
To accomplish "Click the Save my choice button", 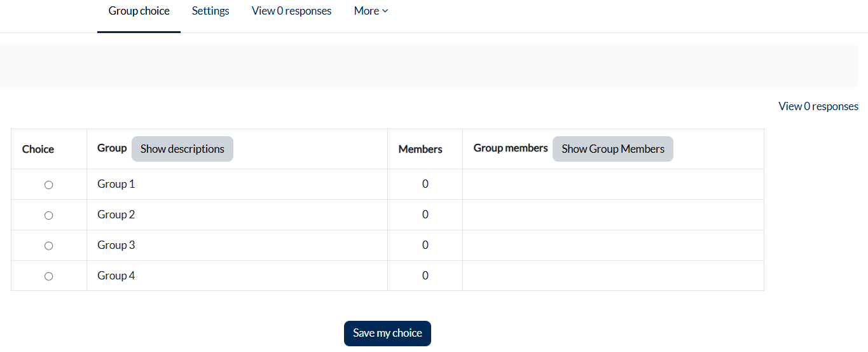I will coord(387,333).
